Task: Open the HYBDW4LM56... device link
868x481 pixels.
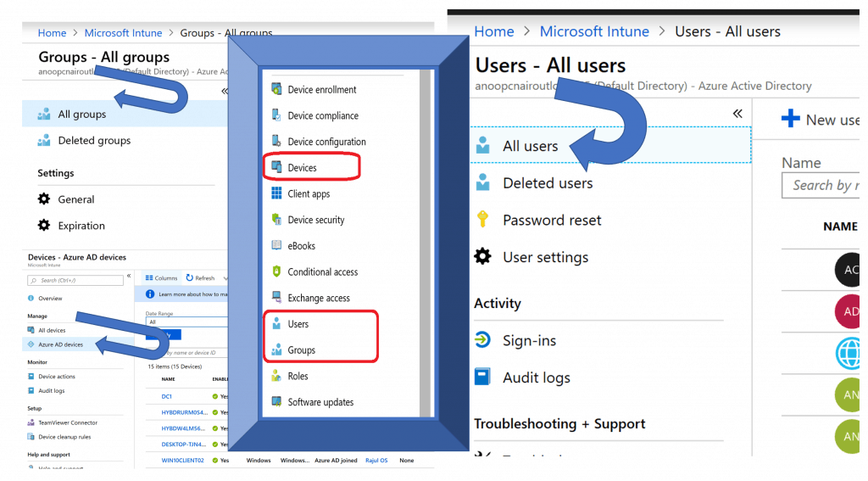Action: pos(183,428)
